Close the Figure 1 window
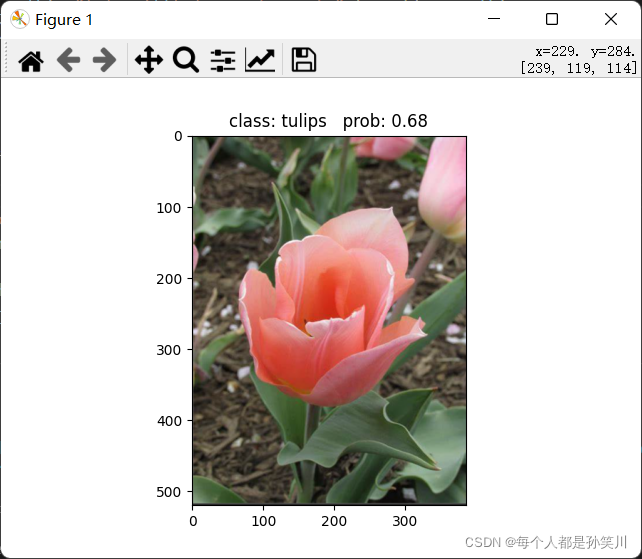The image size is (642, 559). point(611,19)
